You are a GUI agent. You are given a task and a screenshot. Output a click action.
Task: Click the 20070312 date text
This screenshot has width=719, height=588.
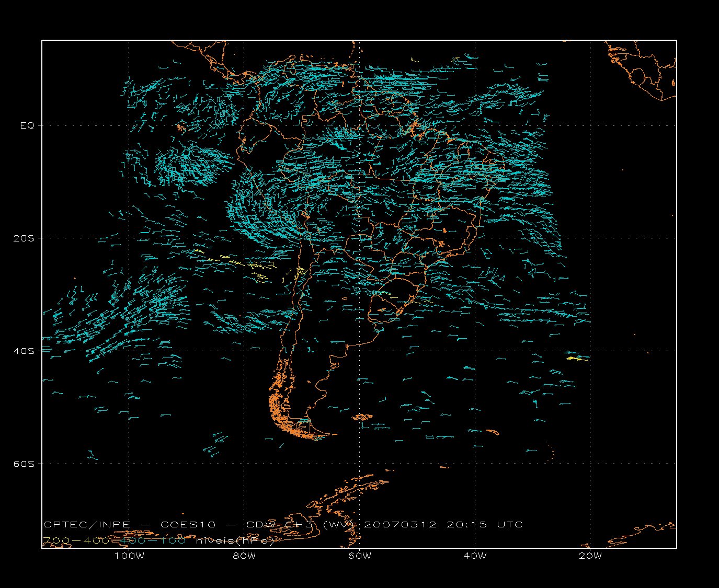(400, 524)
